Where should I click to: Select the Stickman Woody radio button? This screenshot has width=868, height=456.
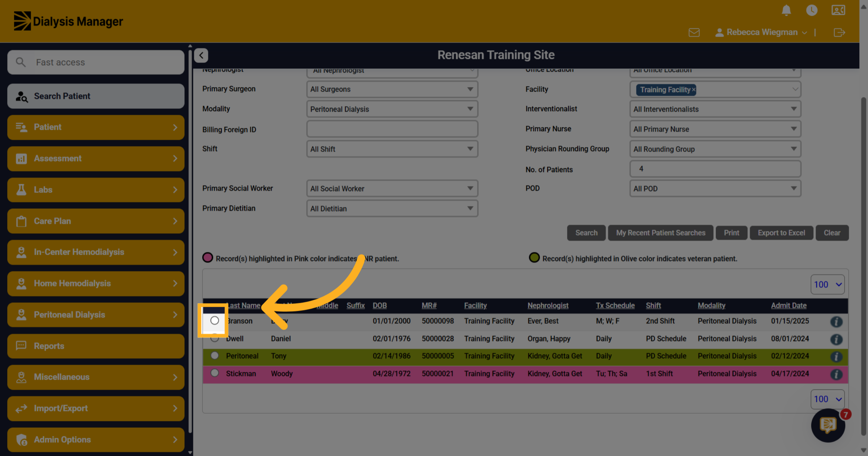[x=214, y=373]
